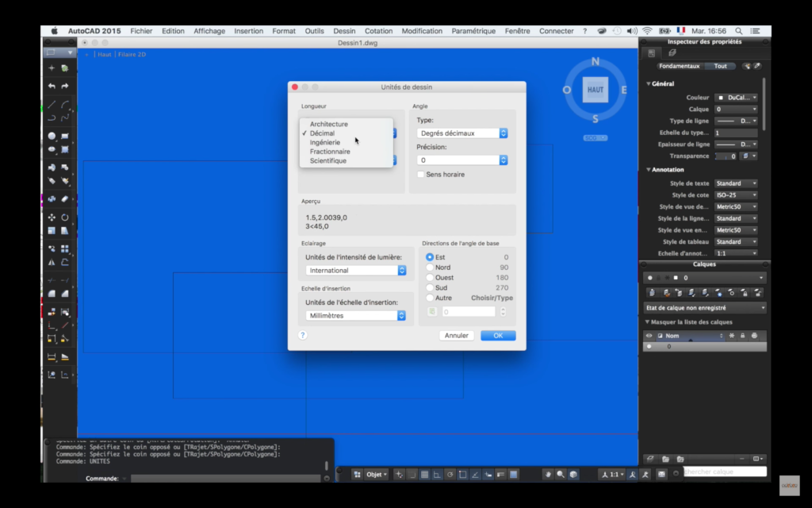Open the Format menu

pyautogui.click(x=283, y=31)
